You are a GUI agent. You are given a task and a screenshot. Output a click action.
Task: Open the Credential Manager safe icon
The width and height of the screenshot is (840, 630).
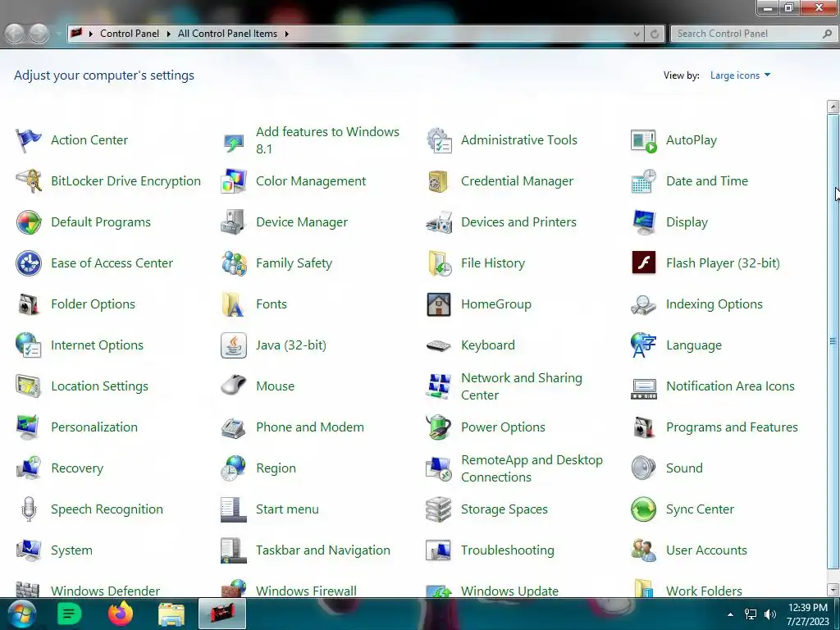click(x=439, y=181)
